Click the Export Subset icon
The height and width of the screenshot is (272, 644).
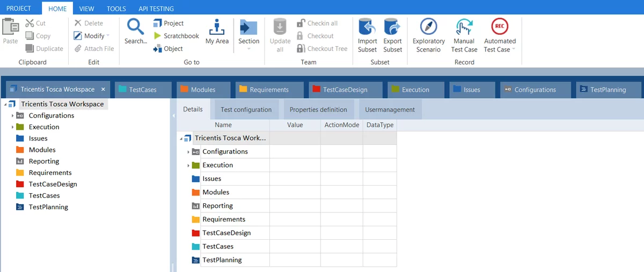click(392, 27)
